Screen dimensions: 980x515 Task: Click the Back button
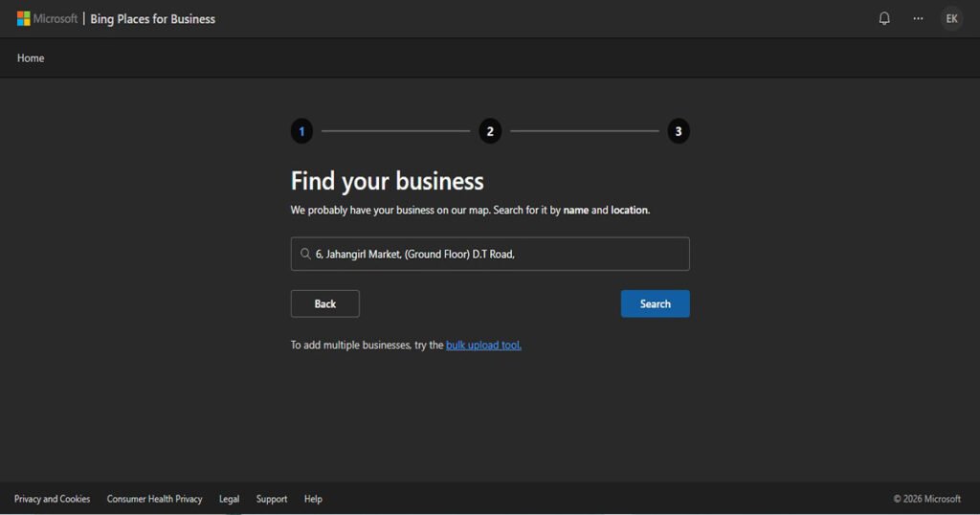click(325, 303)
